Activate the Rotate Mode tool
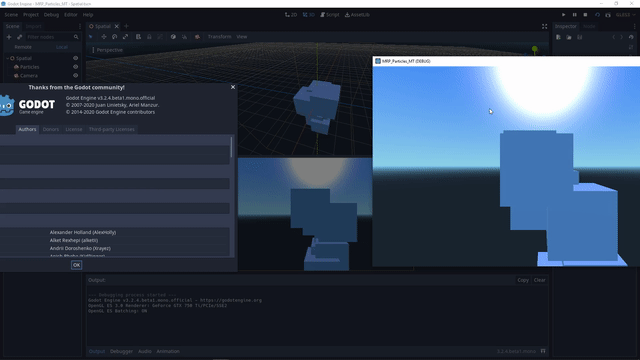Viewport: 640px width, 360px height. coord(115,37)
